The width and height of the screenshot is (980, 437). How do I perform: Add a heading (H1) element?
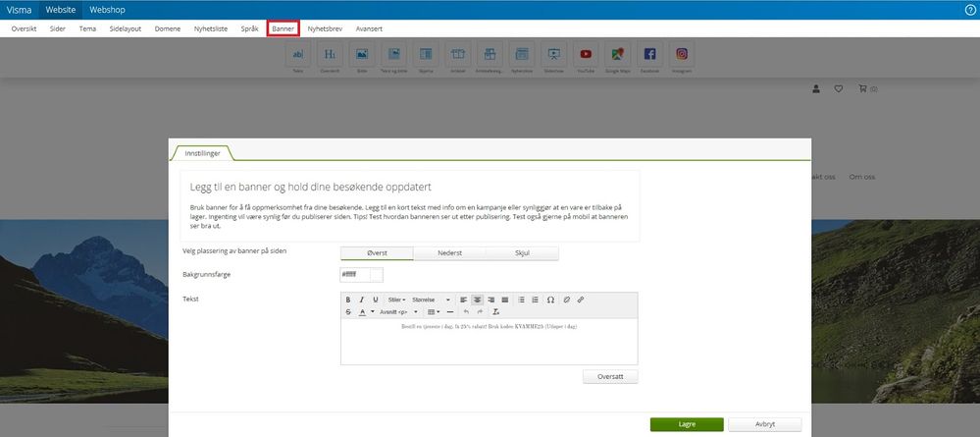330,54
